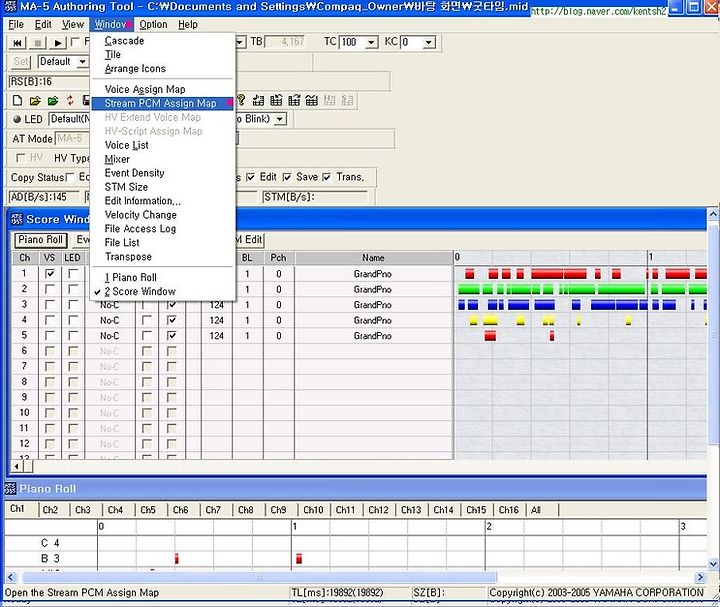The height and width of the screenshot is (607, 720).
Task: Switch to 1 Piano Roll window entry
Action: tap(163, 277)
